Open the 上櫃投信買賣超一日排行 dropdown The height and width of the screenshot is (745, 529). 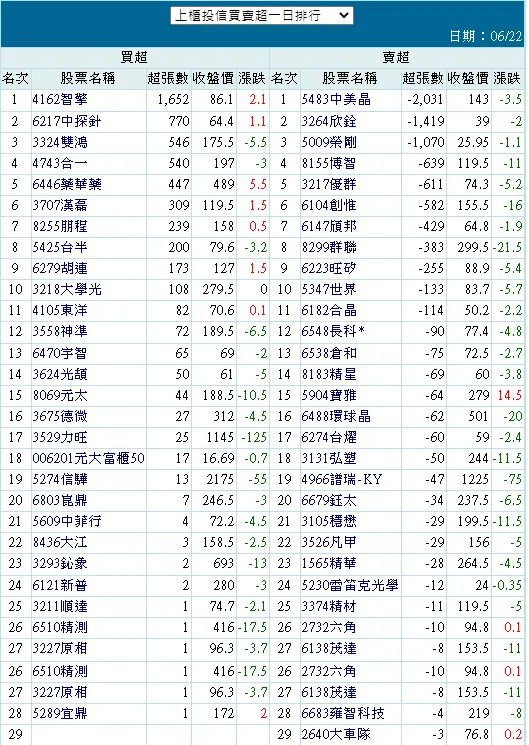(x=262, y=16)
